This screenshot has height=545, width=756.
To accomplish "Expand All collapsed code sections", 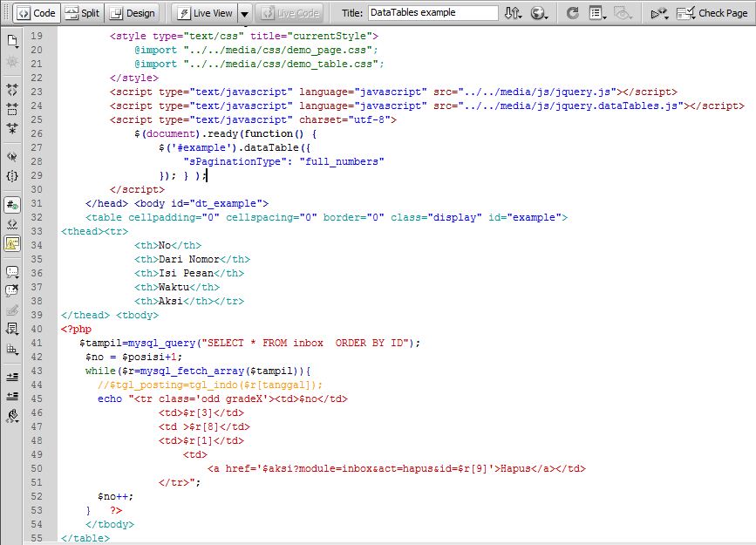I will tap(12, 128).
